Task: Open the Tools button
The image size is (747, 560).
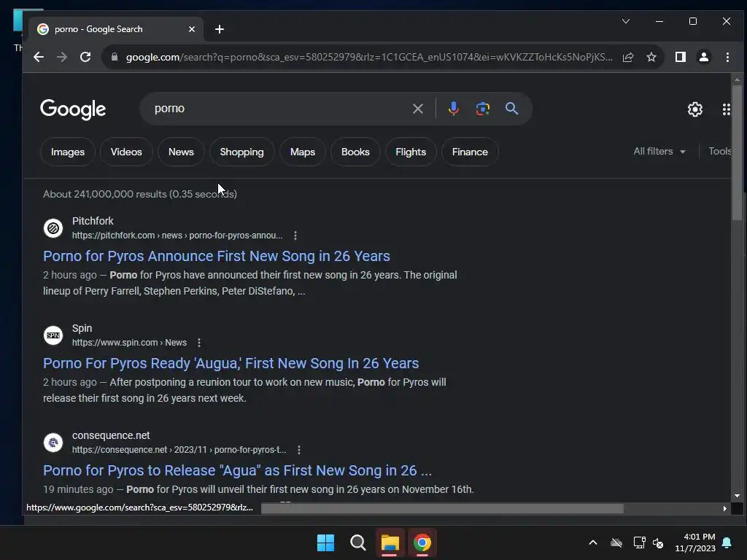Action: (719, 152)
